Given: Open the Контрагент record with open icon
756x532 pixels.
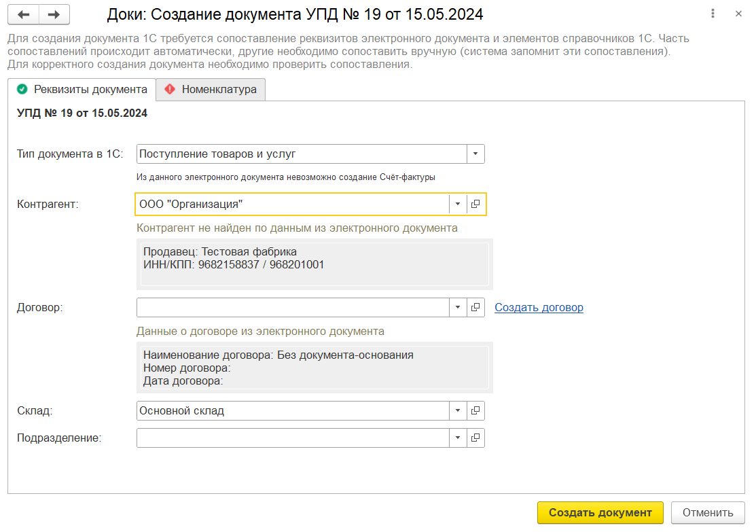Looking at the screenshot, I should pyautogui.click(x=475, y=204).
